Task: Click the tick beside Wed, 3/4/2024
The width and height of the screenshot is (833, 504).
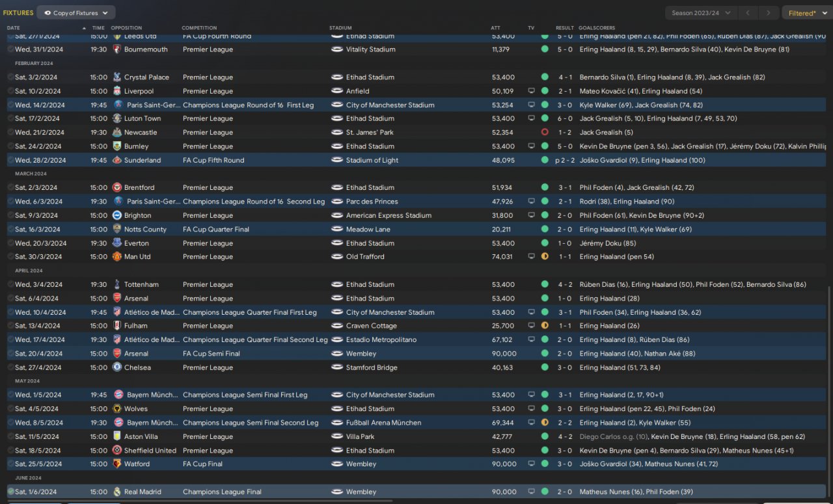Action: [x=10, y=285]
